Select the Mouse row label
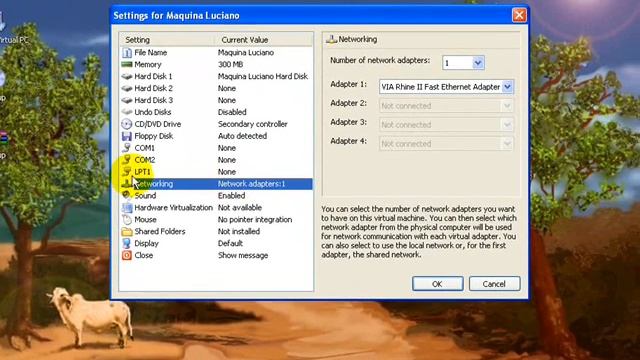The image size is (640, 360). (145, 220)
